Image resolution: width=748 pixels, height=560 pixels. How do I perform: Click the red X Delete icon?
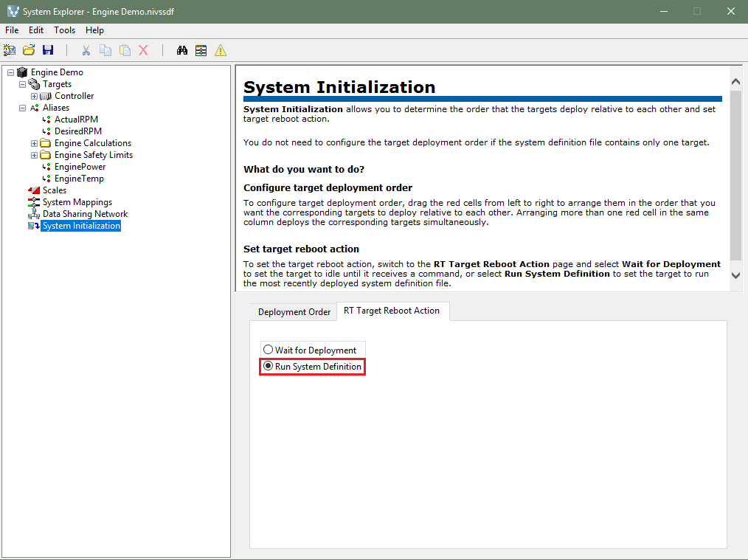coord(144,50)
